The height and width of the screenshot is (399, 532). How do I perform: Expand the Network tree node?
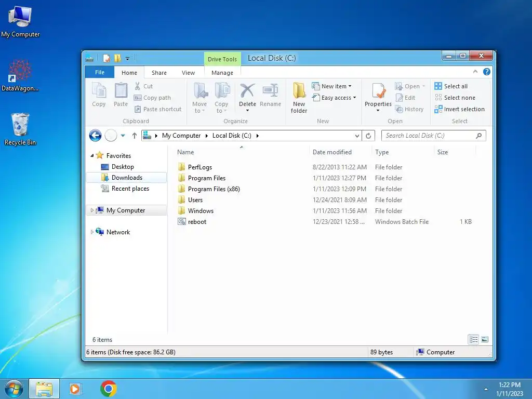pos(92,232)
